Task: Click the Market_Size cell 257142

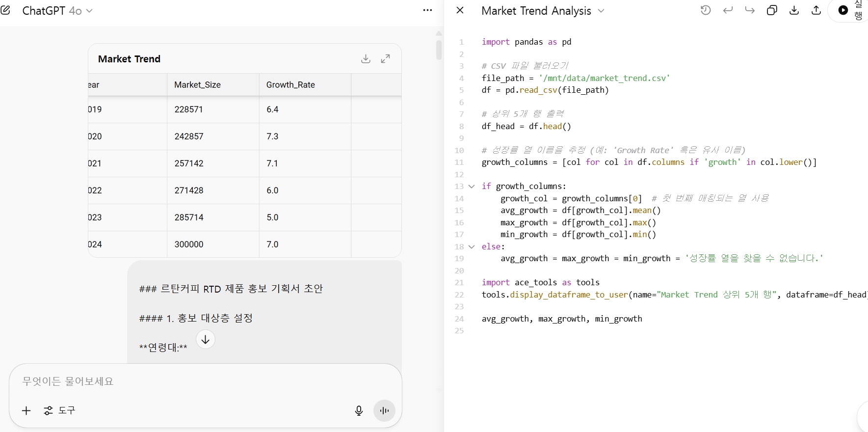Action: [x=213, y=163]
